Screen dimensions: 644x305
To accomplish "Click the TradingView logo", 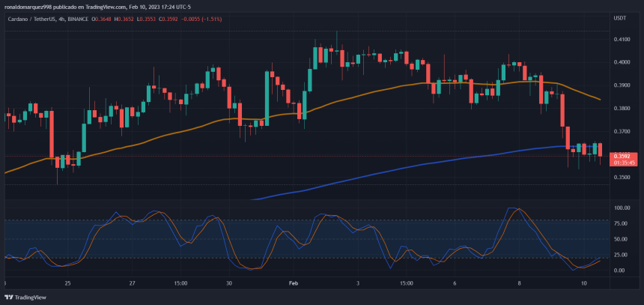I will tap(25, 298).
